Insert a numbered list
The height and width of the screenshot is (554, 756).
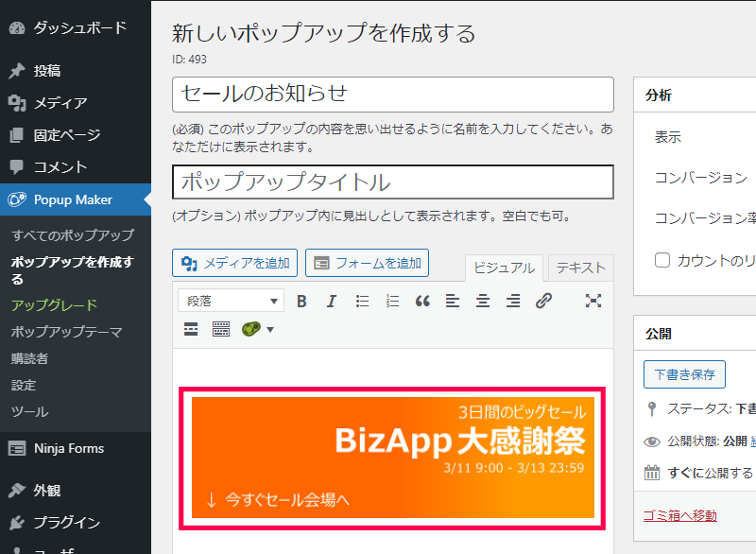(x=392, y=302)
